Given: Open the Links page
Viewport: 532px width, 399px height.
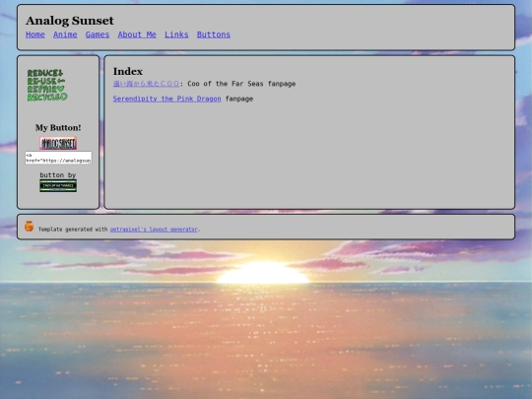Looking at the screenshot, I should 176,34.
